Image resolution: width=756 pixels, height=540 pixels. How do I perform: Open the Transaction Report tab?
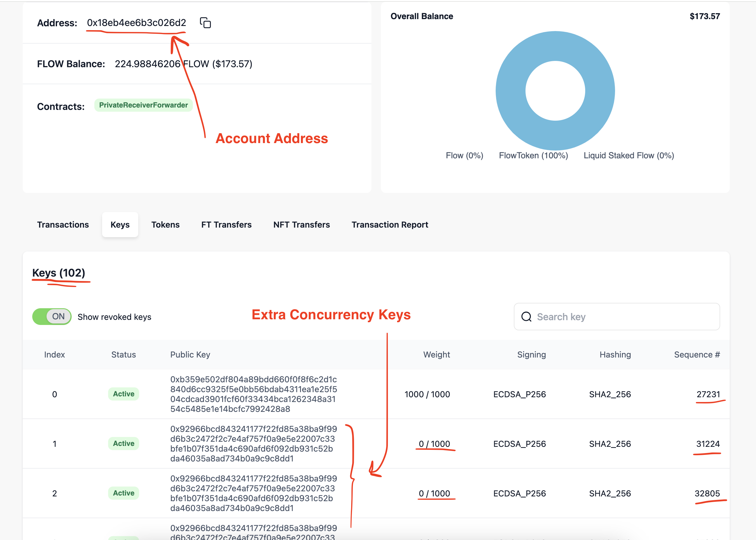pos(389,225)
